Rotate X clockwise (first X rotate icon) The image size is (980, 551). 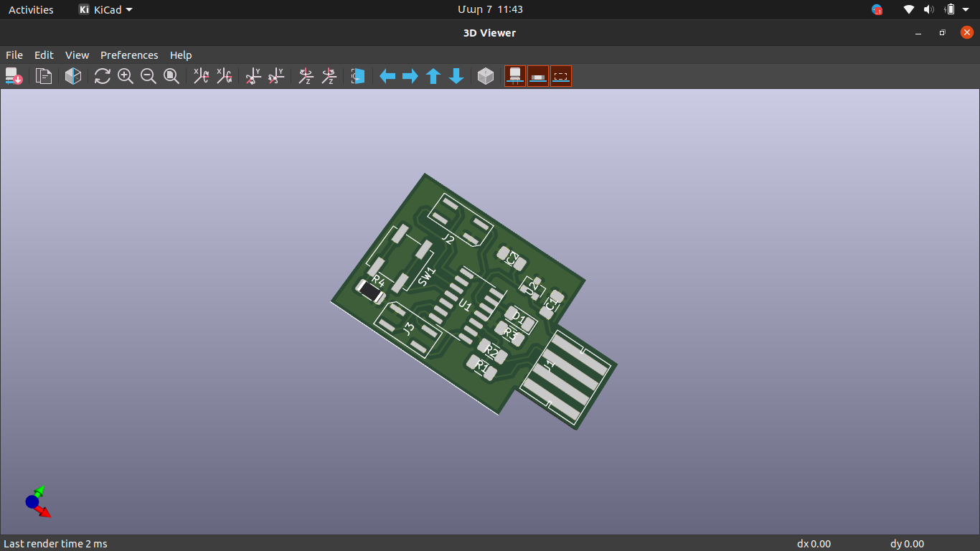pyautogui.click(x=201, y=76)
